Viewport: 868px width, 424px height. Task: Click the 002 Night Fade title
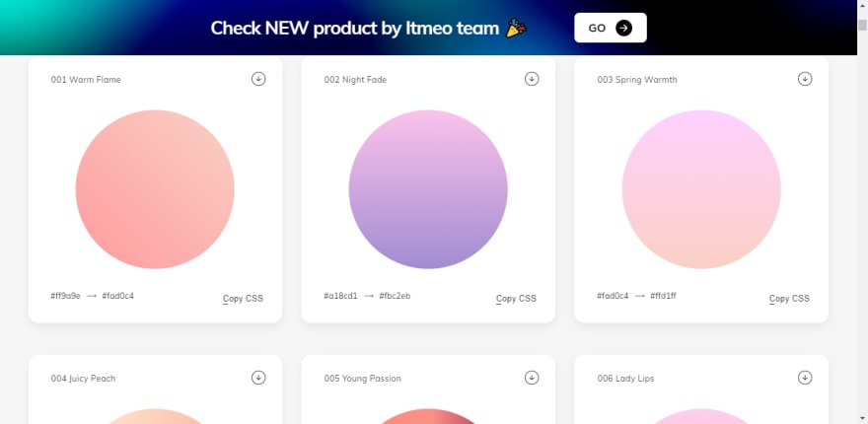click(355, 80)
